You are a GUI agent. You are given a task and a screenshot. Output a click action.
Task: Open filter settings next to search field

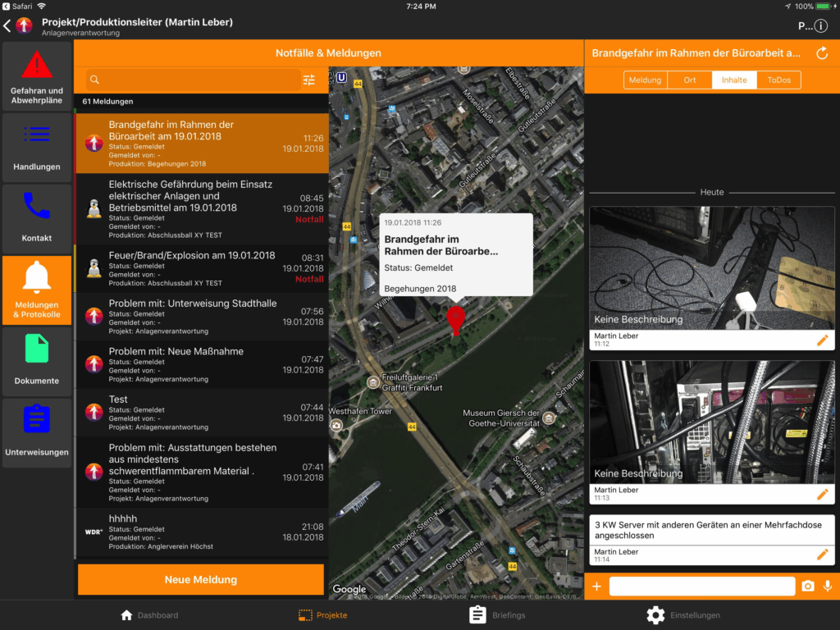308,80
